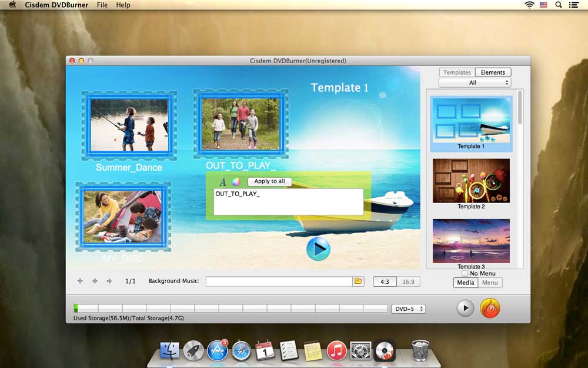Open iTunes from the dock
This screenshot has width=588, height=368.
336,351
